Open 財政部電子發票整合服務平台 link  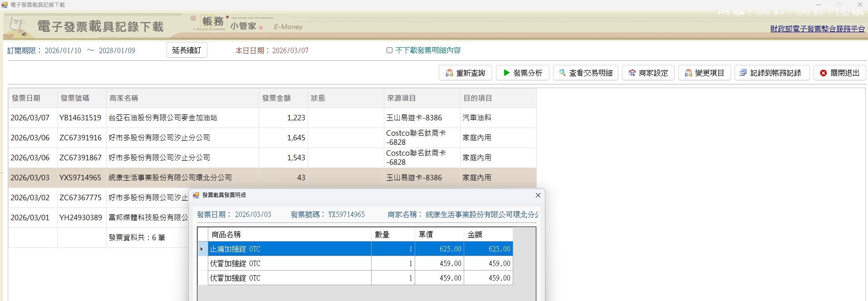(817, 29)
